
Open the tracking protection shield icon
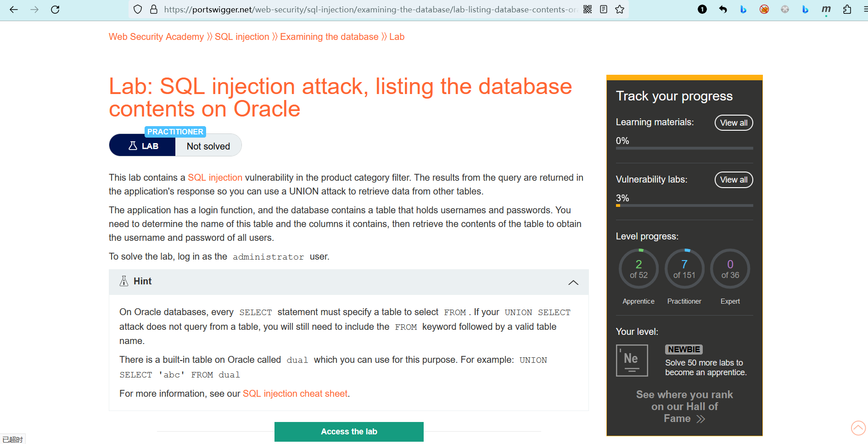(x=138, y=9)
